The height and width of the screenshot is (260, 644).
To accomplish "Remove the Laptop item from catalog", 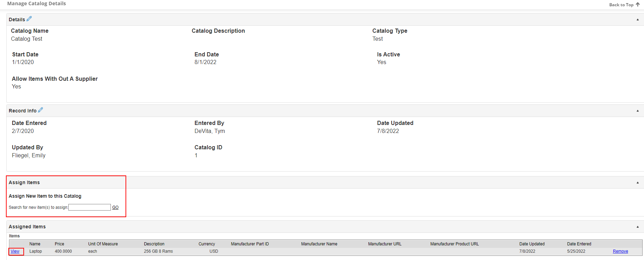I will [620, 251].
